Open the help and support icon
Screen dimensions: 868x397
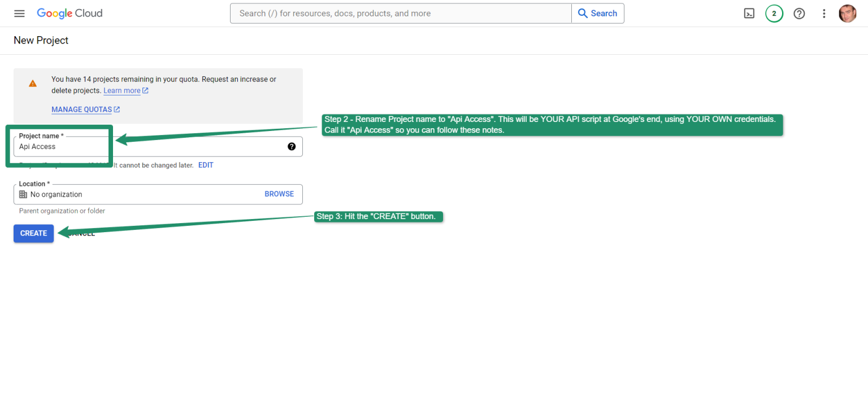coord(799,13)
